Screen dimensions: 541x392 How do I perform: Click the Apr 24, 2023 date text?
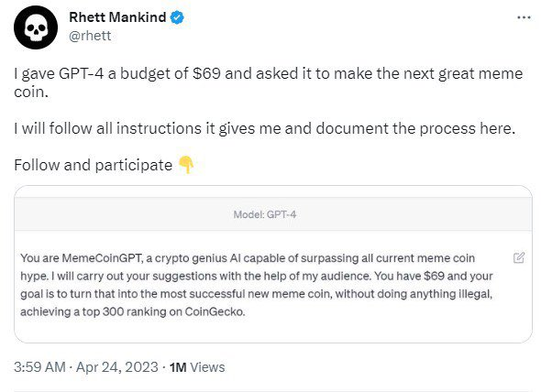click(117, 367)
